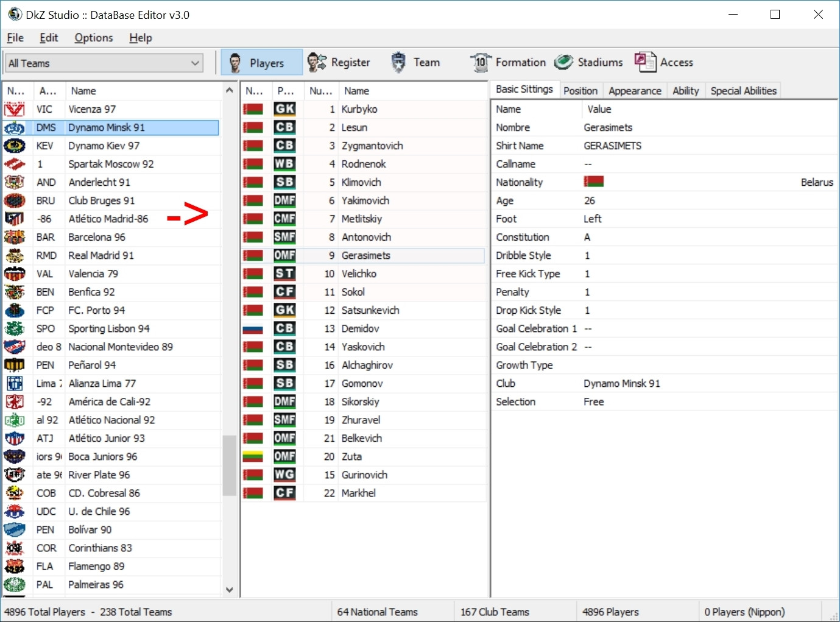Viewport: 840px width, 622px height.
Task: Click the Russian flag beside Demidov
Action: [253, 328]
